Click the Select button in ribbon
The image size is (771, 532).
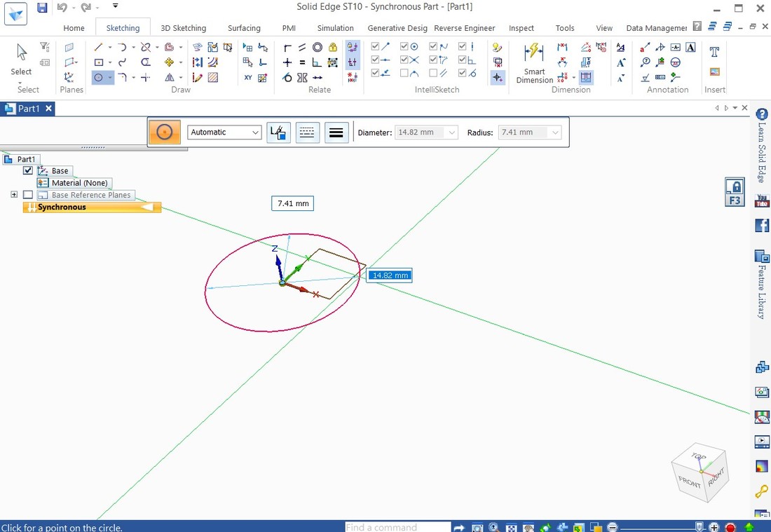(x=21, y=60)
